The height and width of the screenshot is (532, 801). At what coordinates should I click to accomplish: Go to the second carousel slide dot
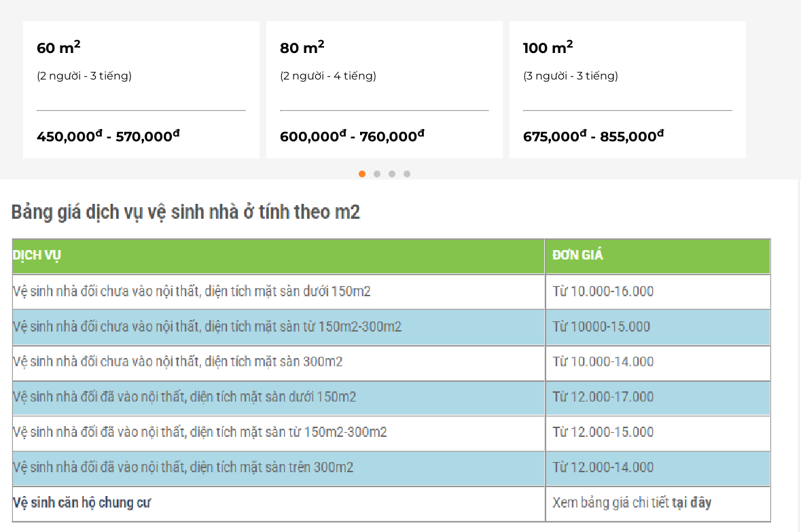click(377, 174)
